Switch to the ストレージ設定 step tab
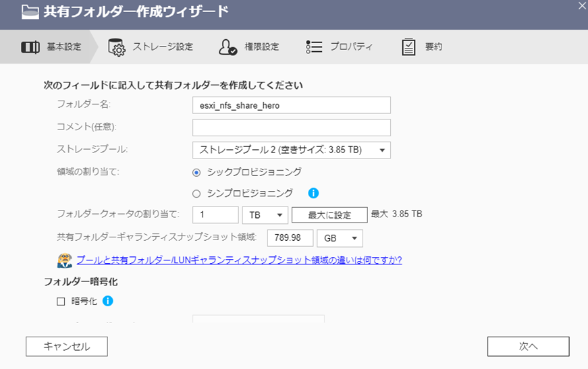Viewport: 588px width, 369px height. click(x=162, y=47)
